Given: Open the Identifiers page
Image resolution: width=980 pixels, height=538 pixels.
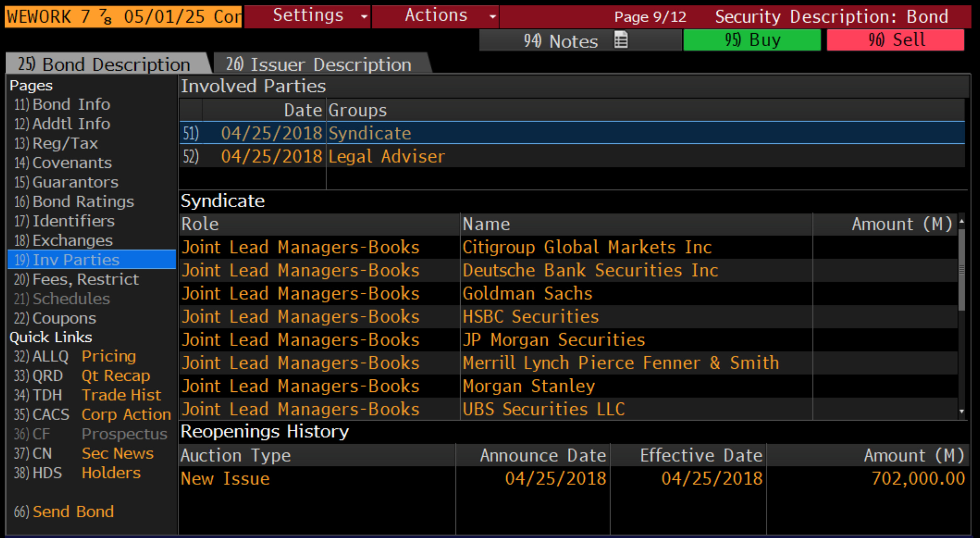Looking at the screenshot, I should click(64, 221).
